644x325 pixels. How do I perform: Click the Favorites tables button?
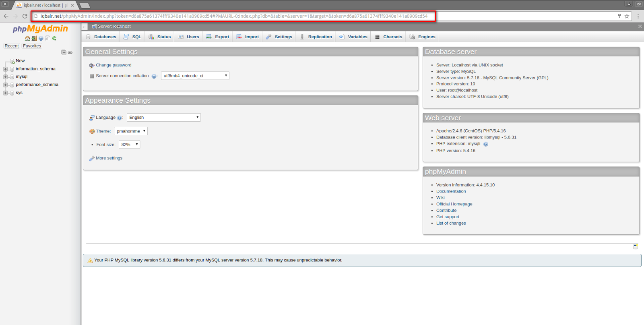32,46
